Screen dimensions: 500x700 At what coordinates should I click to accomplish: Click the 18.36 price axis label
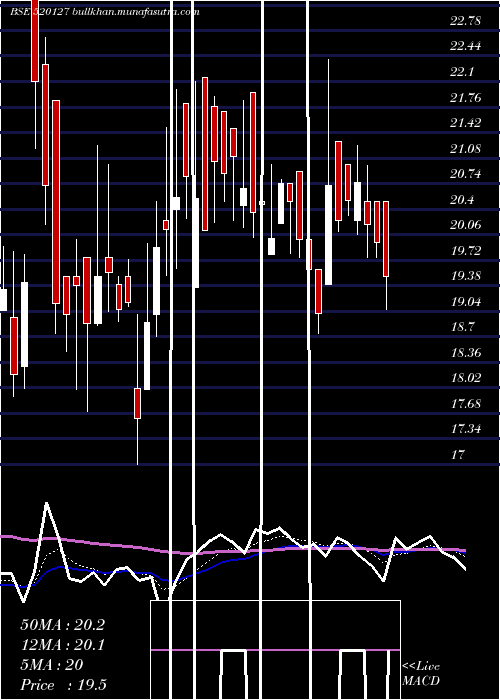pyautogui.click(x=466, y=353)
